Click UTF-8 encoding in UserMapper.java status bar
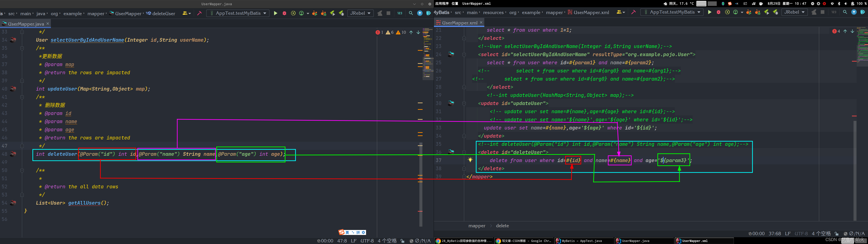868x244 pixels. pyautogui.click(x=367, y=241)
